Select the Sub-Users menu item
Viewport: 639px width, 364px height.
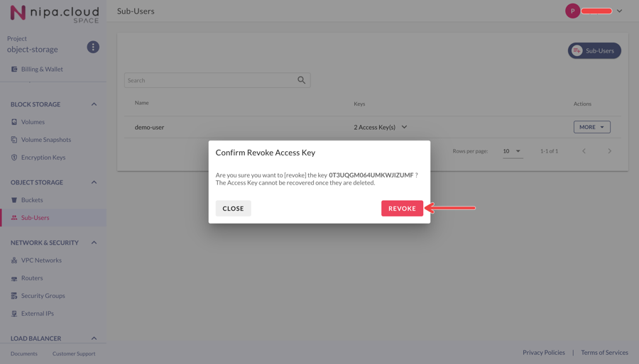click(x=35, y=218)
